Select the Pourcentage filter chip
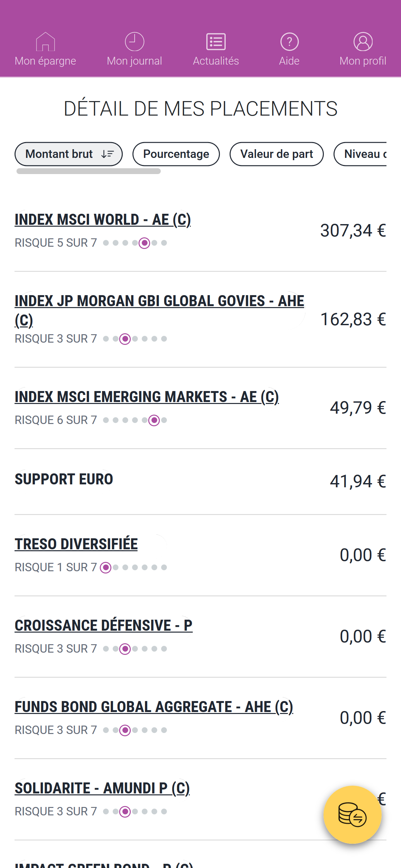 (x=176, y=154)
